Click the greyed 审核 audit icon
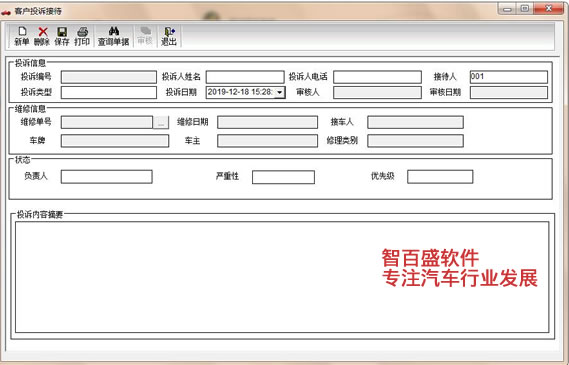569x365 pixels. coord(145,36)
